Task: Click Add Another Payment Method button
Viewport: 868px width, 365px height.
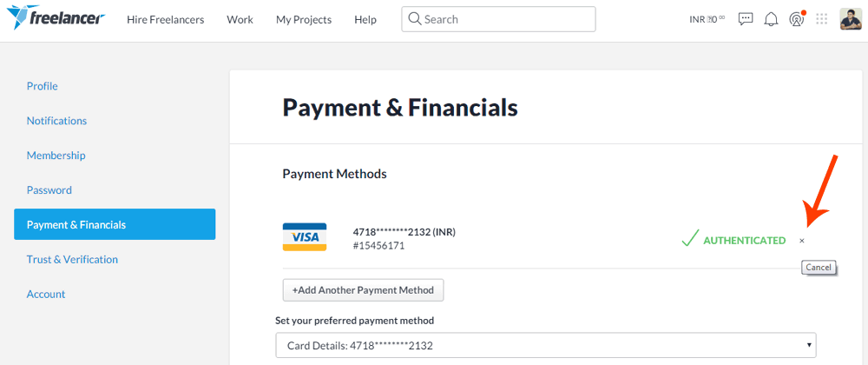Action: pyautogui.click(x=363, y=289)
